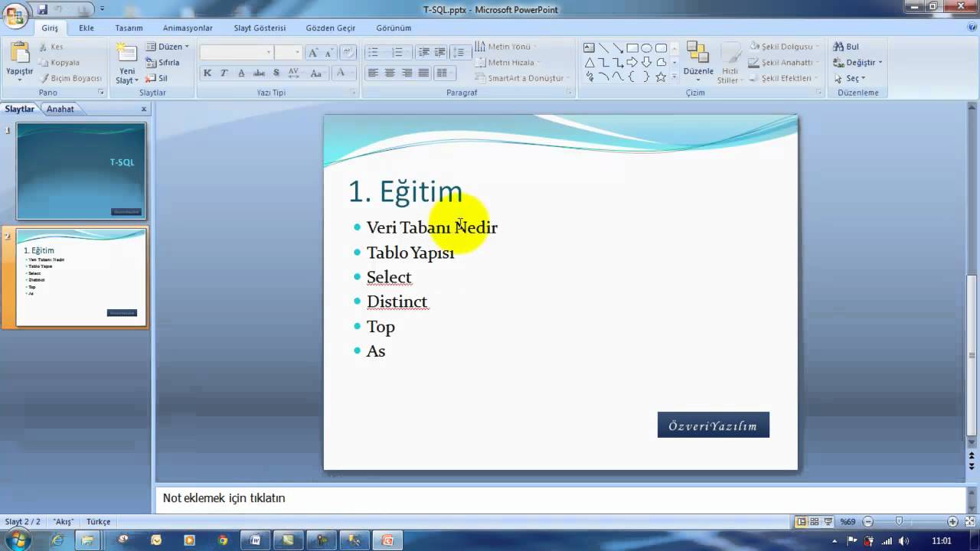Click the Bul find command
980x551 pixels.
point(846,47)
